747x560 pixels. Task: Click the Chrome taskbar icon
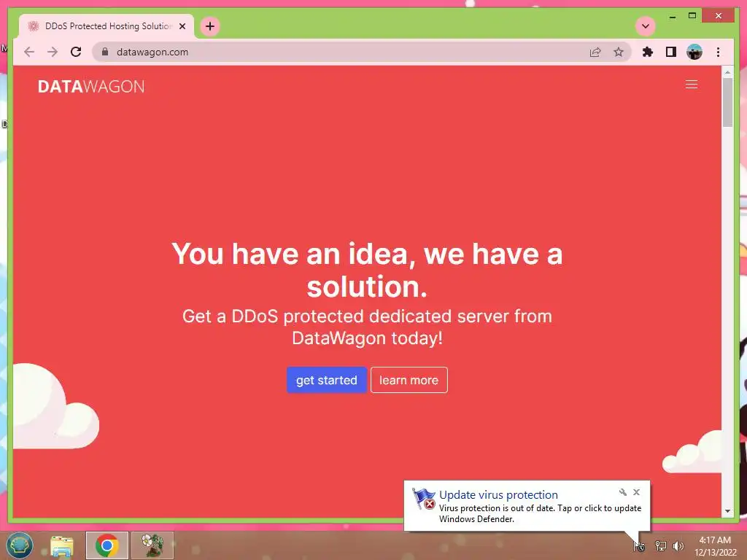tap(107, 545)
